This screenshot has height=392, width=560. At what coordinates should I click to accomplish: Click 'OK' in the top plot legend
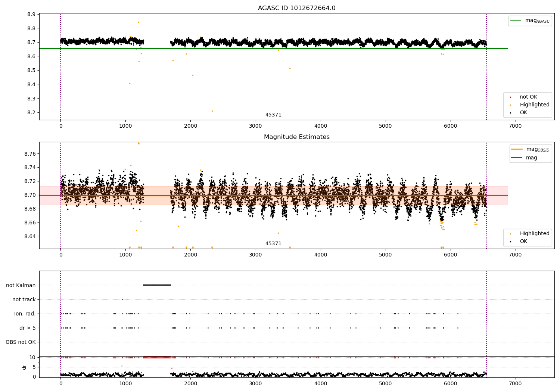click(523, 113)
